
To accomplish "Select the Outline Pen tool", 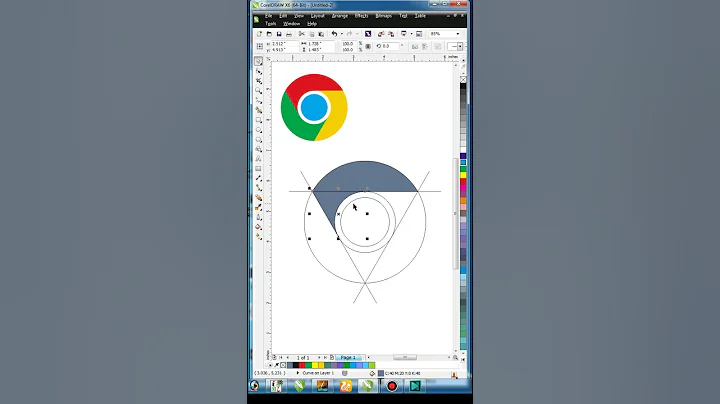I will coord(259,217).
